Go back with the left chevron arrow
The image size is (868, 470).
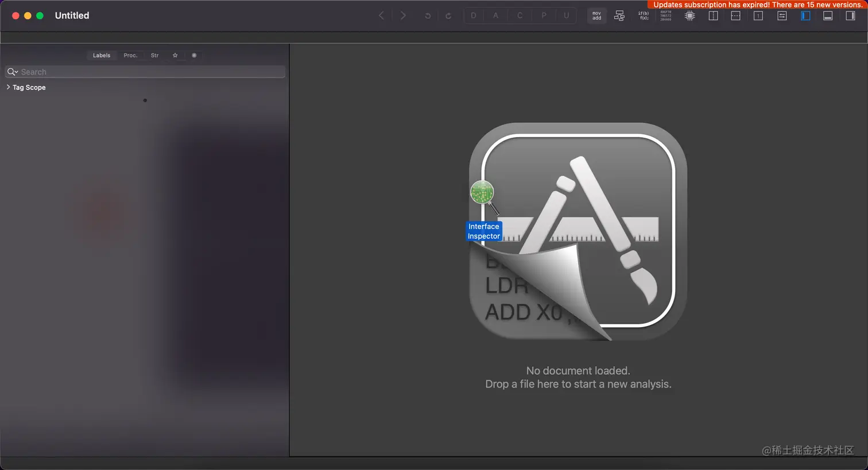click(x=382, y=15)
